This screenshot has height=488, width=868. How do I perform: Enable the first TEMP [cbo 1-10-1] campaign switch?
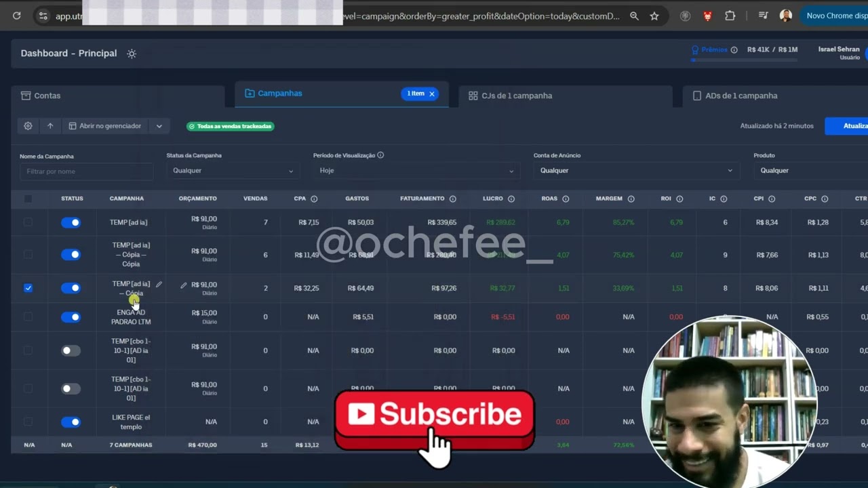click(71, 350)
